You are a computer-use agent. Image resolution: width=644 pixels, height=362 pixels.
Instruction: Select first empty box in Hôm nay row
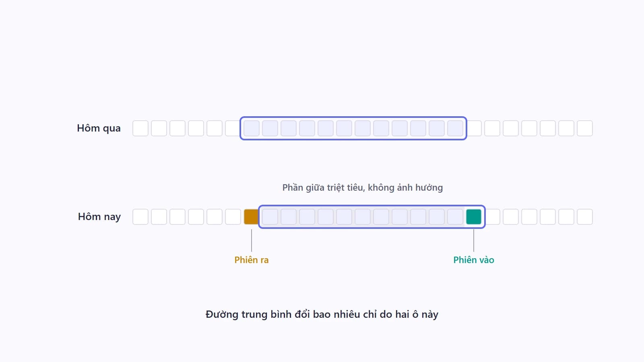click(x=140, y=217)
